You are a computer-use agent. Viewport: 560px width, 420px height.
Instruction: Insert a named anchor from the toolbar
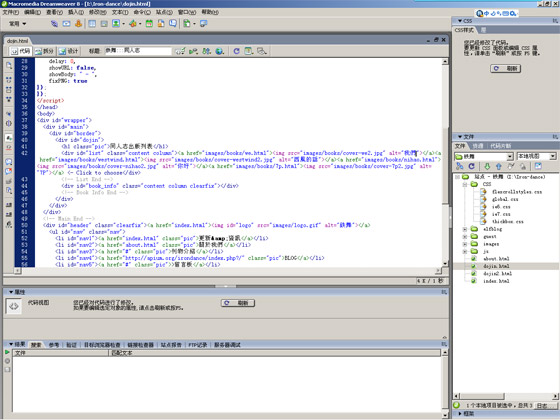click(x=79, y=24)
